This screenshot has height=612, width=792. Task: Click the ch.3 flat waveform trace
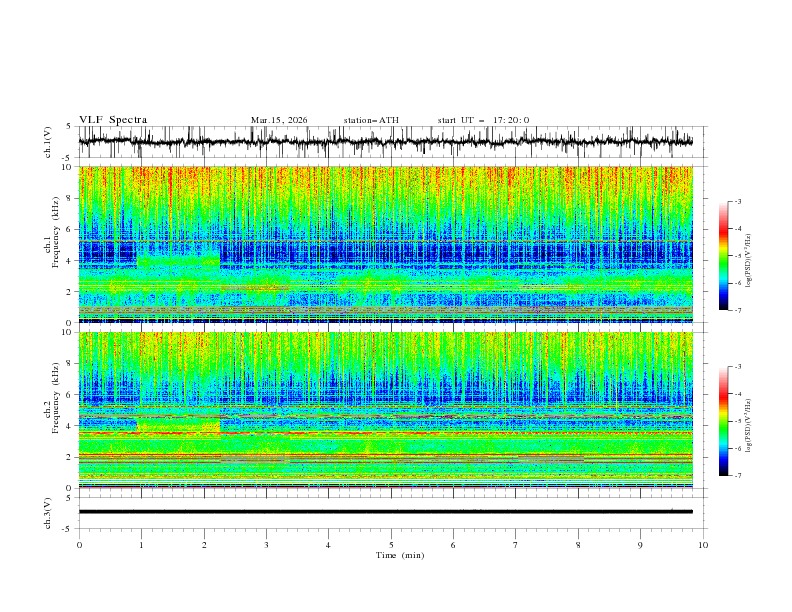[x=385, y=512]
